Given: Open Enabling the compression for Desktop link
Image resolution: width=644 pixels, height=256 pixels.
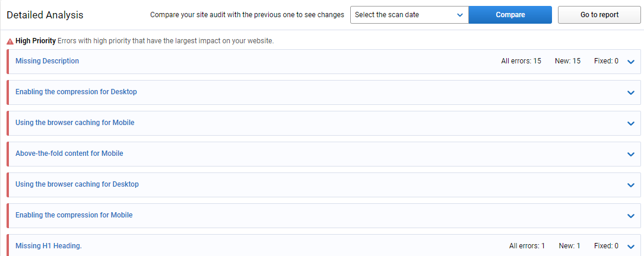Looking at the screenshot, I should (x=76, y=91).
